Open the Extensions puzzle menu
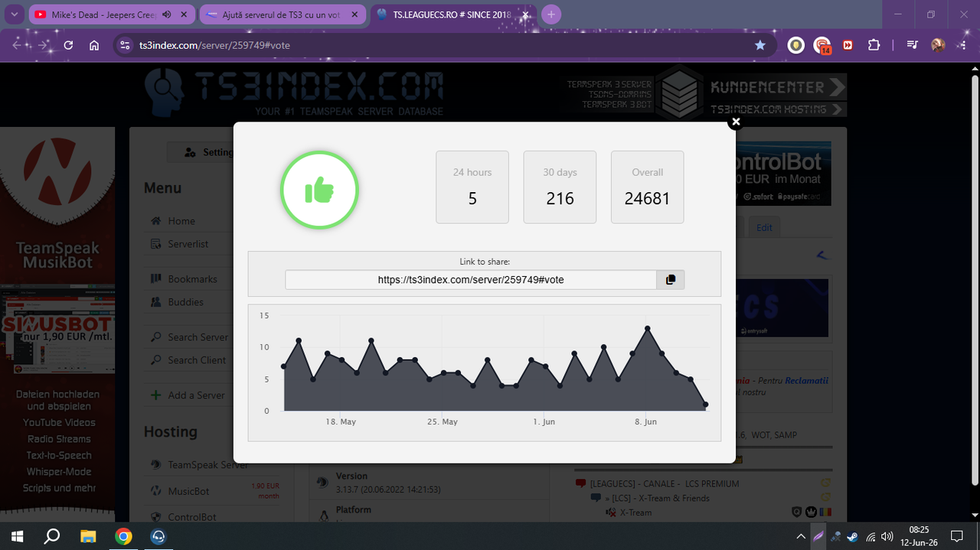The image size is (980, 550). pyautogui.click(x=874, y=45)
